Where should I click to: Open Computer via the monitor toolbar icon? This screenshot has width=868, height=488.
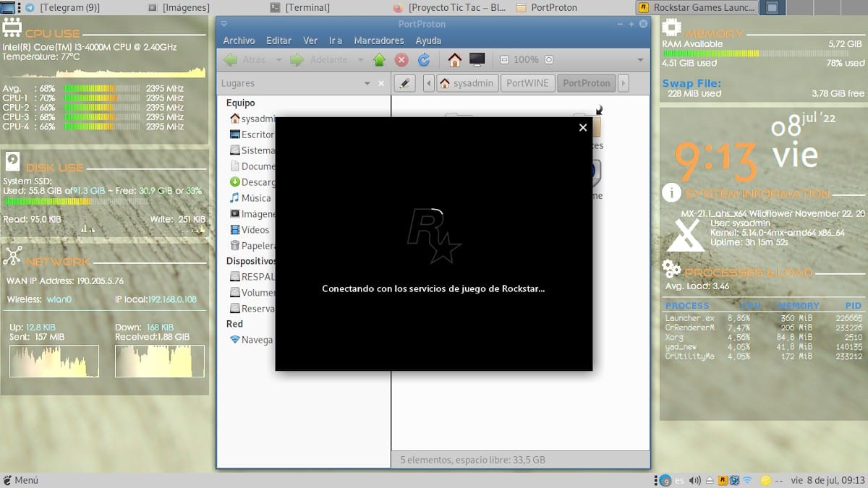tap(477, 60)
